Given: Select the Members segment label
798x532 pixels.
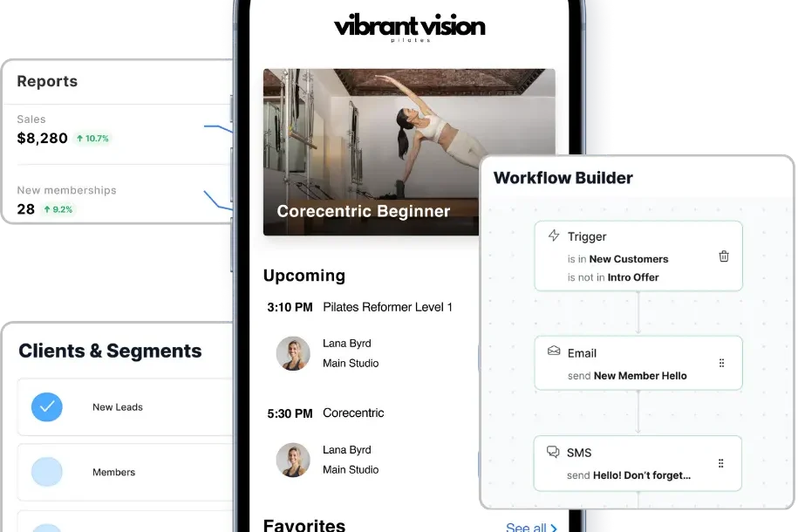Looking at the screenshot, I should [114, 473].
